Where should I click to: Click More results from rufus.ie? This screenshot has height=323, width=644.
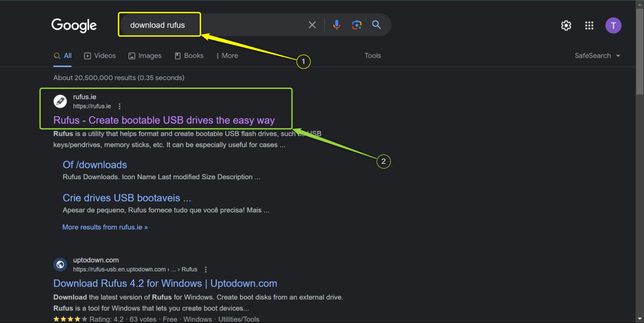click(105, 227)
